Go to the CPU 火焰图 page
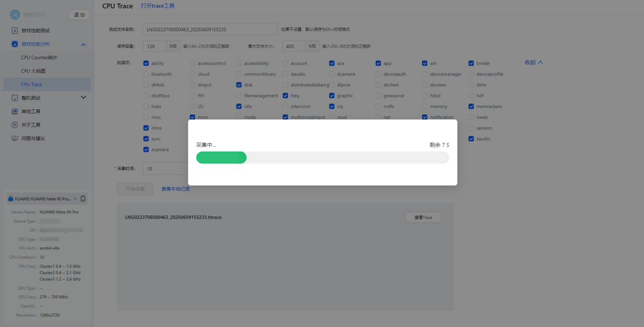The height and width of the screenshot is (327, 644). [33, 71]
